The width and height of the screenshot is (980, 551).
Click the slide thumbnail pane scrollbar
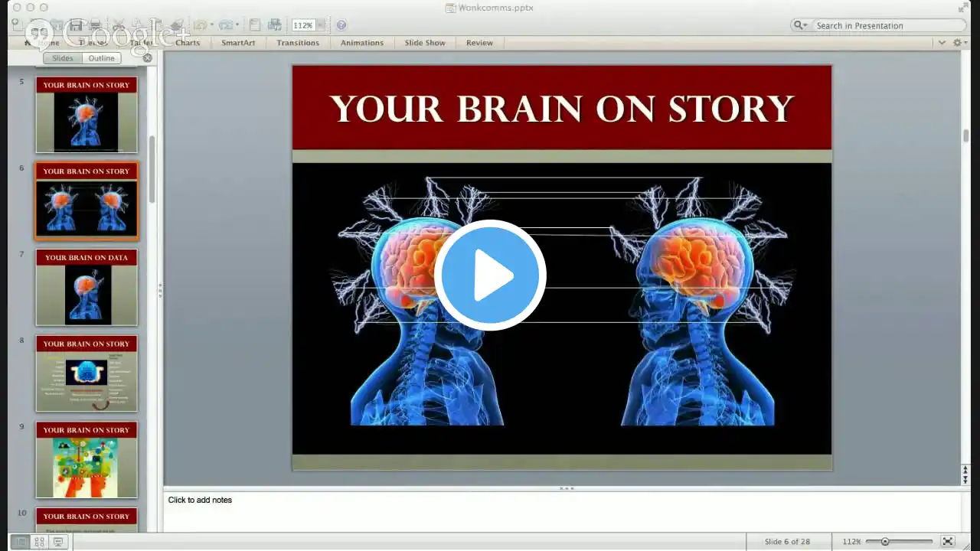pos(152,168)
